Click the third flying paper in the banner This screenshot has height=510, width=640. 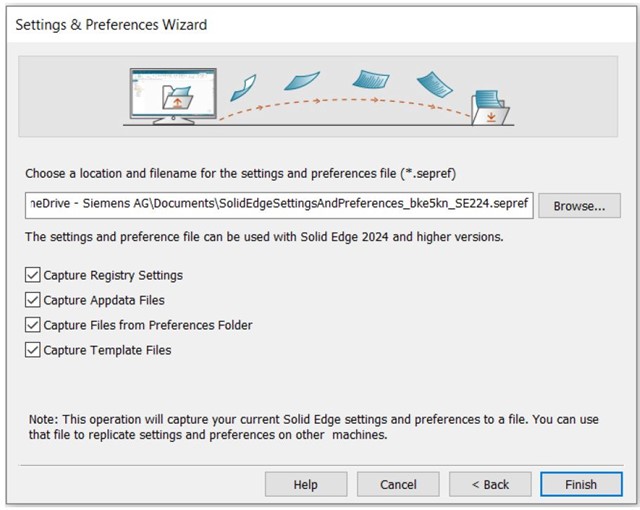(370, 77)
